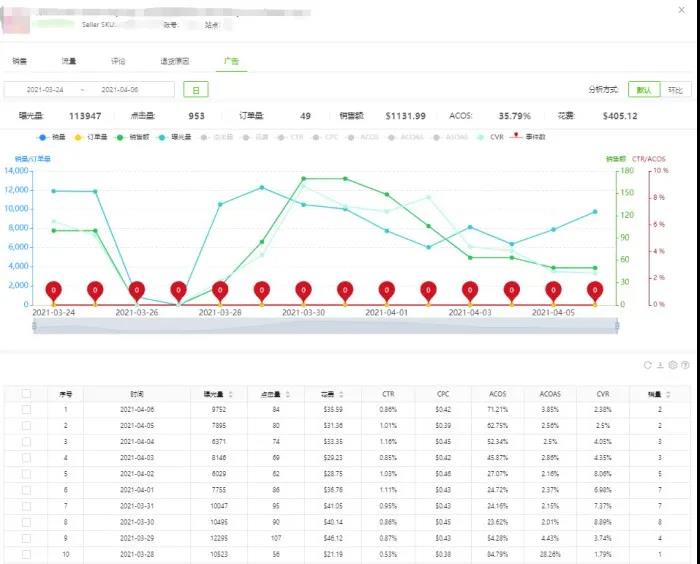
Task: Click the sort arrows on 曝光量 column
Action: coord(232,394)
